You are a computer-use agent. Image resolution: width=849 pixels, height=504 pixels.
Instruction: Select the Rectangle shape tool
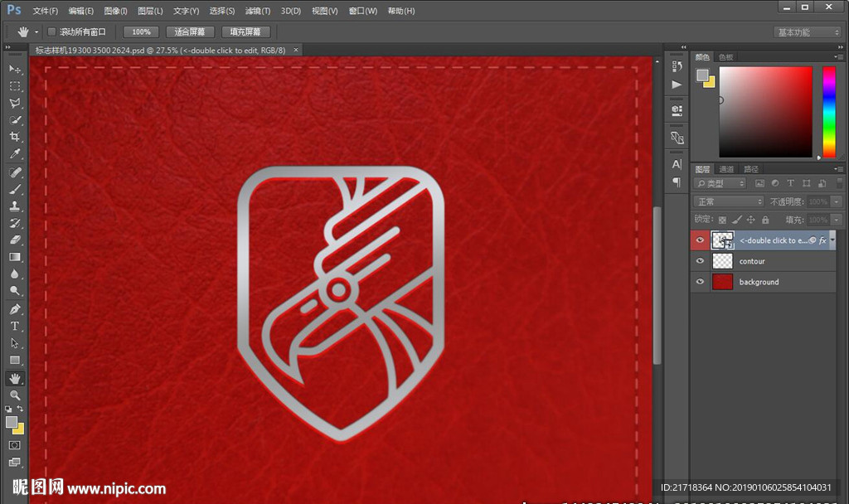15,360
